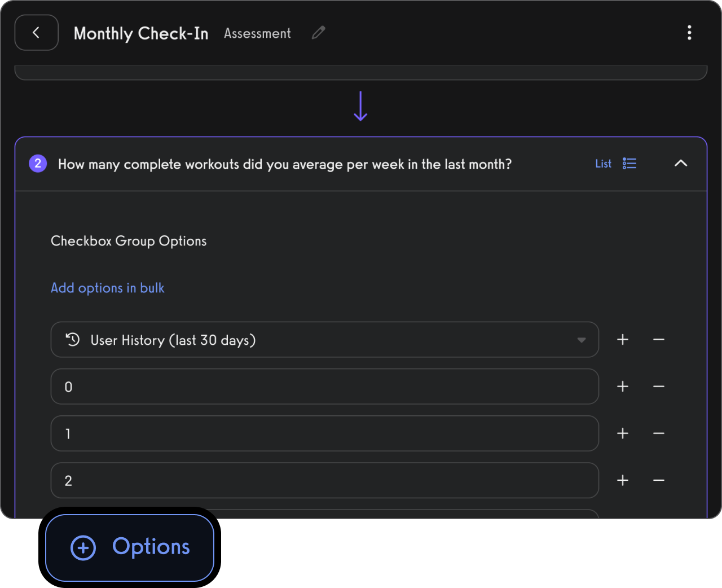The height and width of the screenshot is (588, 722).
Task: Click the pencil edit title icon
Action: [x=319, y=33]
